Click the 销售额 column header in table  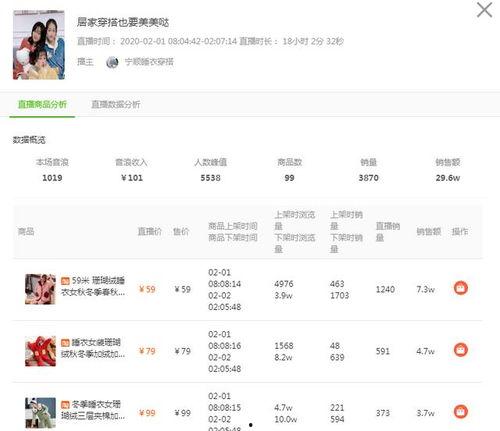(x=429, y=231)
